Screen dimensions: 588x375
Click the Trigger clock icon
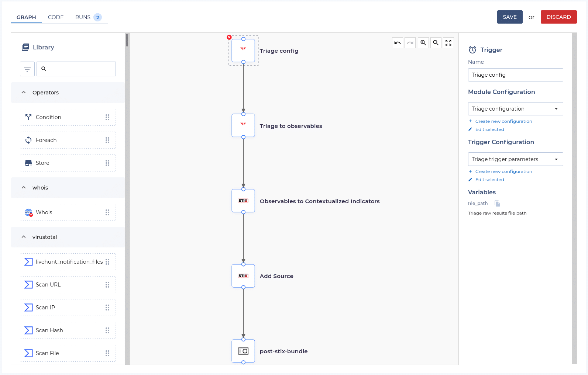pos(472,50)
